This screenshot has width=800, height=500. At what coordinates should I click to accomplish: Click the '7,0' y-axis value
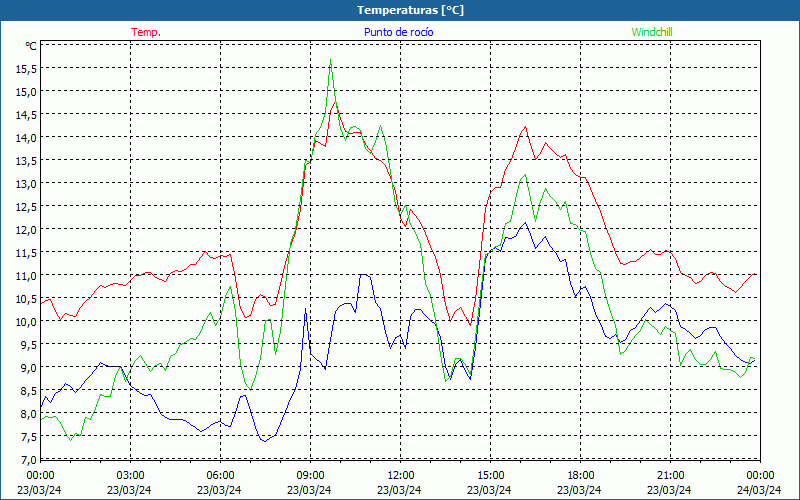pos(29,460)
